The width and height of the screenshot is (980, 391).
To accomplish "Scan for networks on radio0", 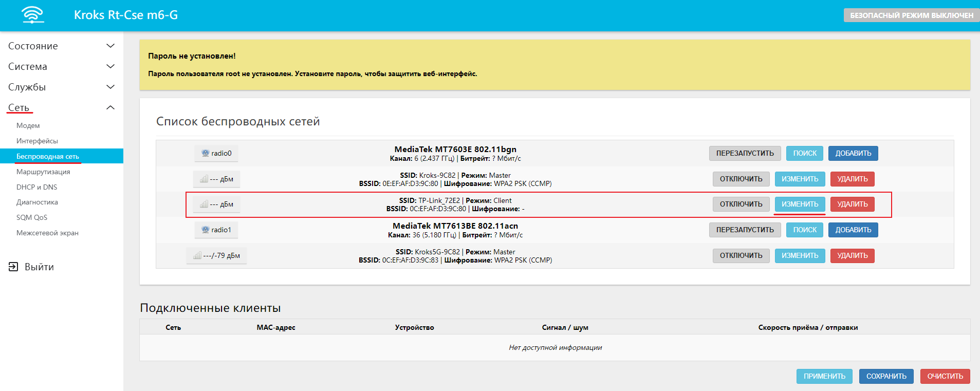I will click(x=804, y=153).
